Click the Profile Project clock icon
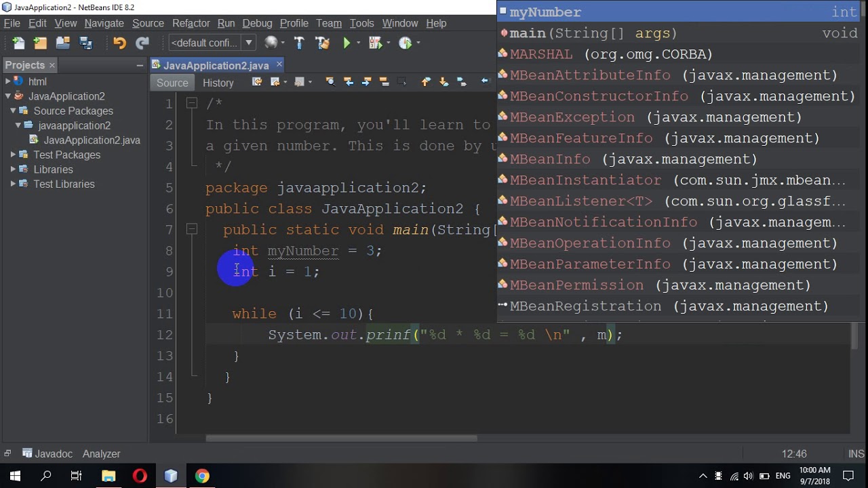 (405, 43)
